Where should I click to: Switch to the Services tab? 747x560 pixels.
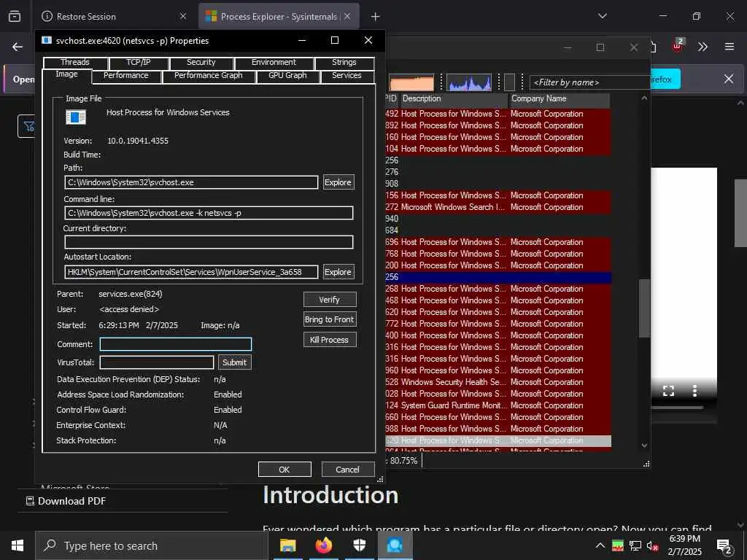point(347,76)
